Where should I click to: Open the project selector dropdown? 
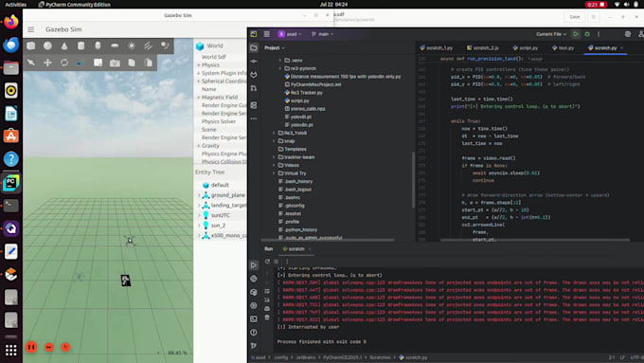click(291, 34)
